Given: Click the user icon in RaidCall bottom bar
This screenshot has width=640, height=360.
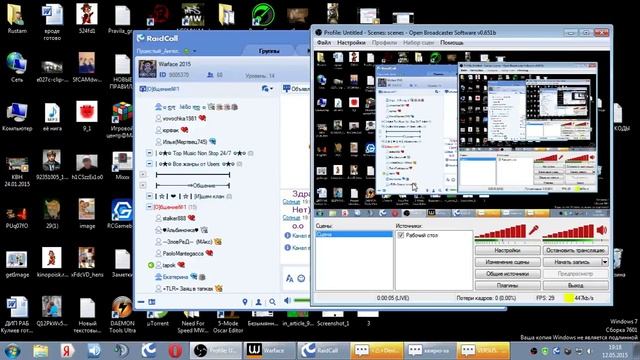Looking at the screenshot, I should coord(258,302).
